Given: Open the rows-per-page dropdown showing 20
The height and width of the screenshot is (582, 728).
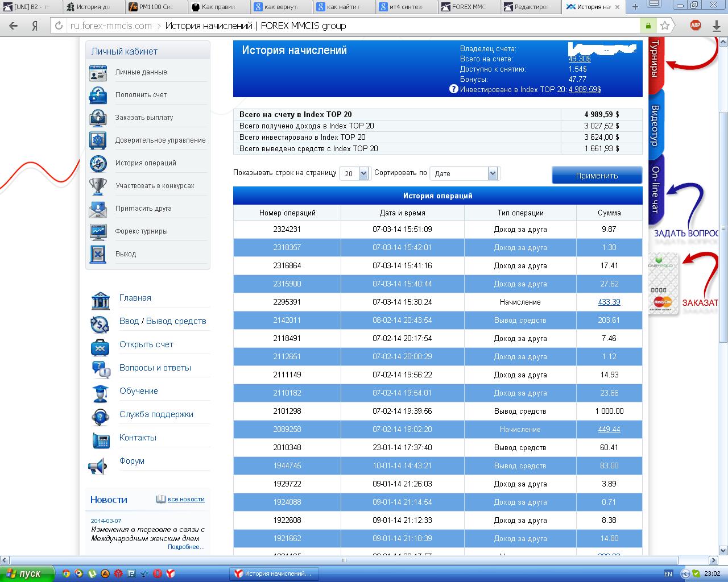Looking at the screenshot, I should tap(355, 174).
